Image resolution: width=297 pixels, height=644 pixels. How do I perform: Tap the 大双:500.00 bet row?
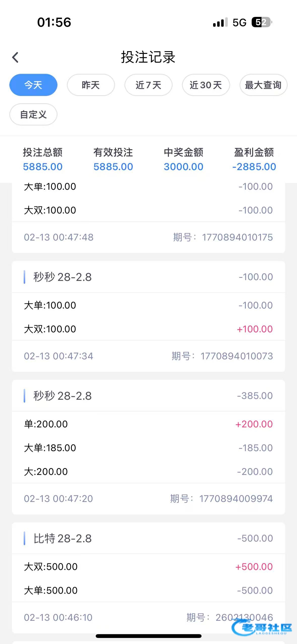[x=148, y=567]
